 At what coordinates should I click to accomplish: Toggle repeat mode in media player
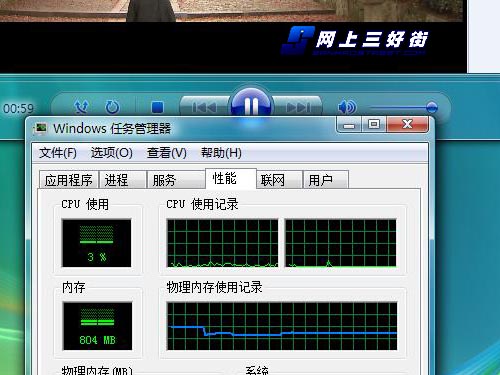(112, 107)
